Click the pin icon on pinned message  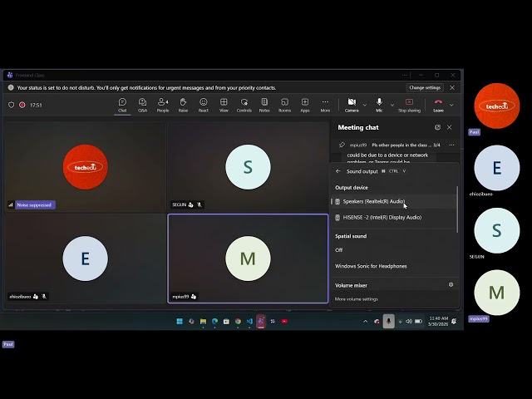[342, 145]
